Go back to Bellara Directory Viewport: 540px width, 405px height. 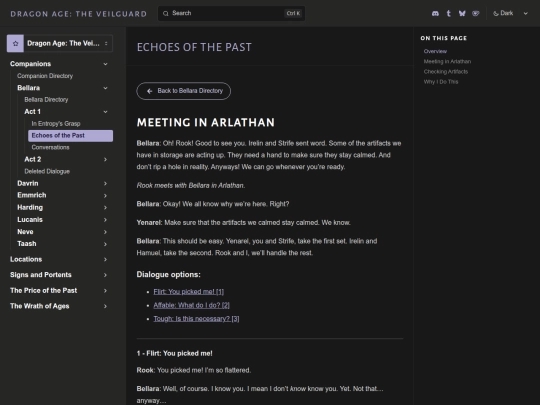(x=184, y=91)
